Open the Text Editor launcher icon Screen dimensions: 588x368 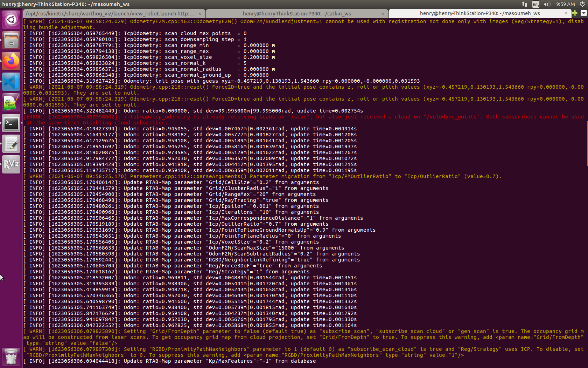(11, 144)
